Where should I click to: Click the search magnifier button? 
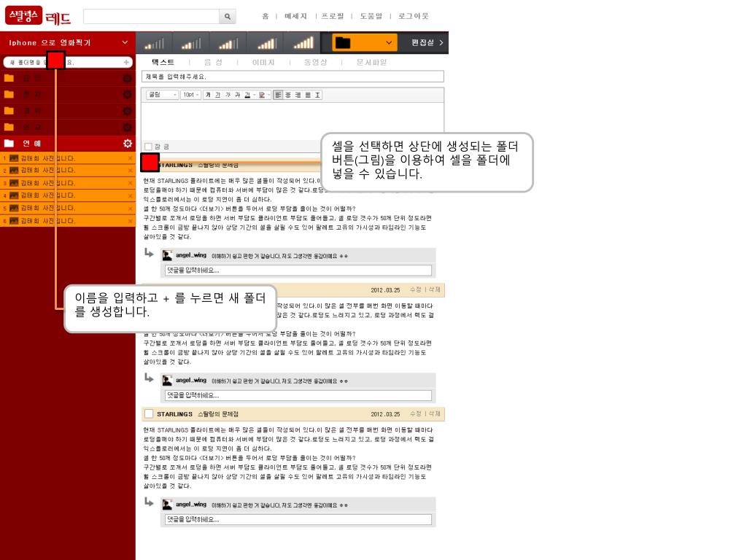pyautogui.click(x=228, y=16)
